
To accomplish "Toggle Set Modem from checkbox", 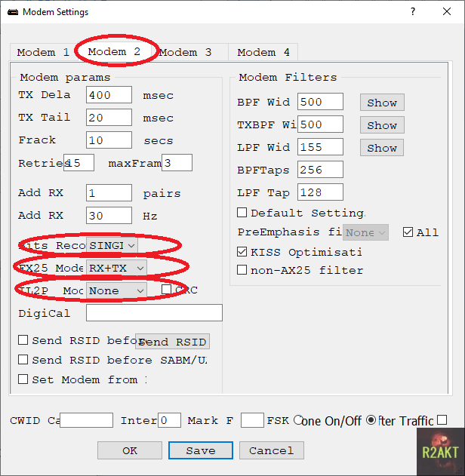I will (x=23, y=379).
